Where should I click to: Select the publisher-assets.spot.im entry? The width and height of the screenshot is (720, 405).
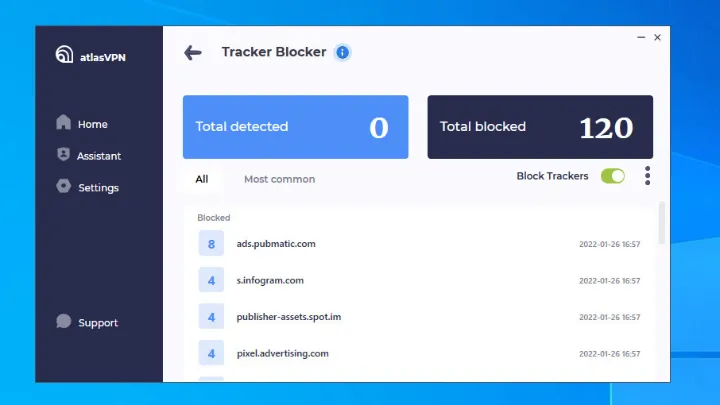[x=419, y=317]
